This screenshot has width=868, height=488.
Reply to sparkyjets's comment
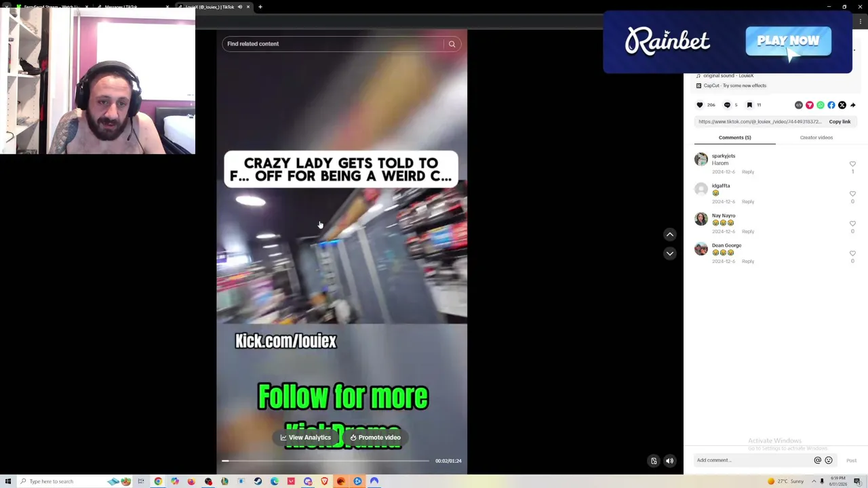748,172
